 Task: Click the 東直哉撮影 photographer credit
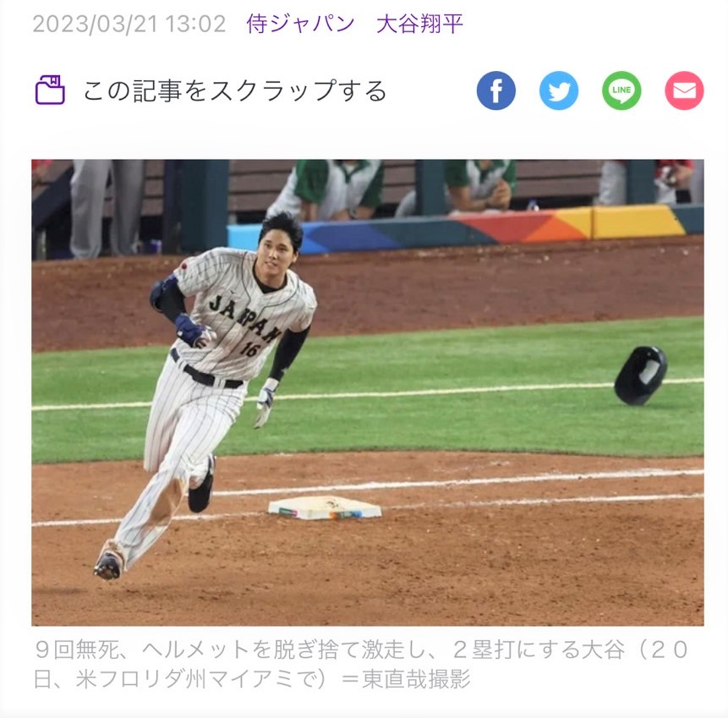416,678
